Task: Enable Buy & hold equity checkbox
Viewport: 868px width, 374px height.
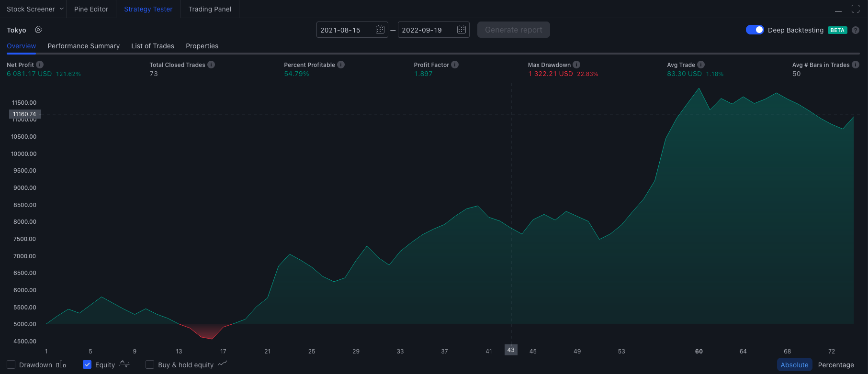Action: click(150, 364)
